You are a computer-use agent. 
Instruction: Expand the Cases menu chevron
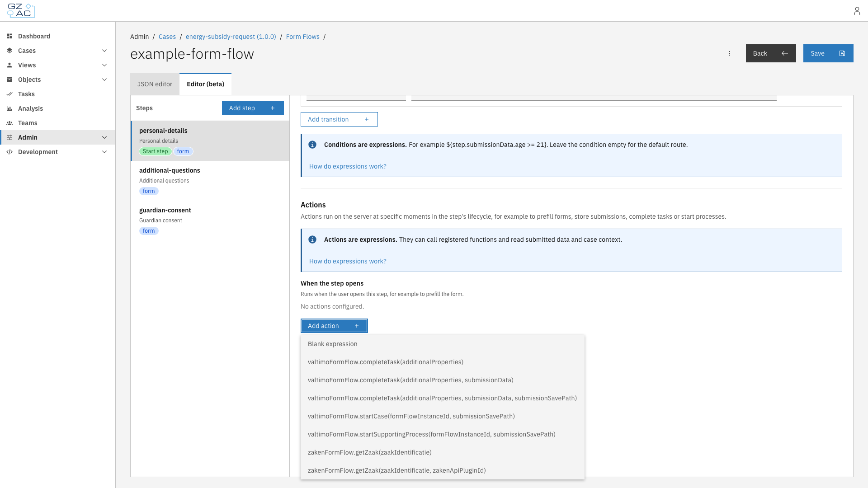(x=104, y=51)
